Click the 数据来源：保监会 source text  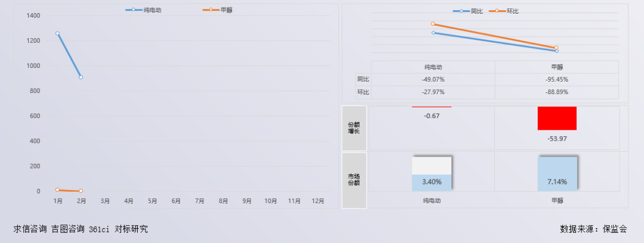[x=593, y=229]
